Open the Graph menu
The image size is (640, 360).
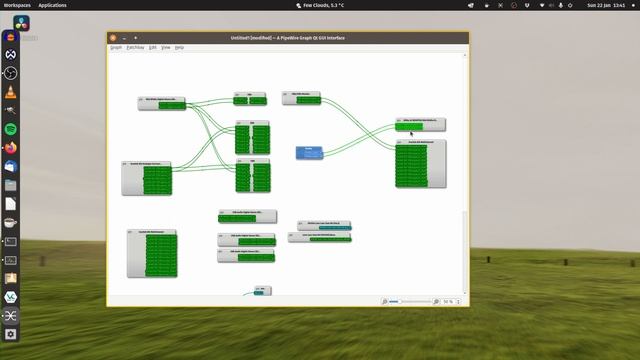pos(116,47)
